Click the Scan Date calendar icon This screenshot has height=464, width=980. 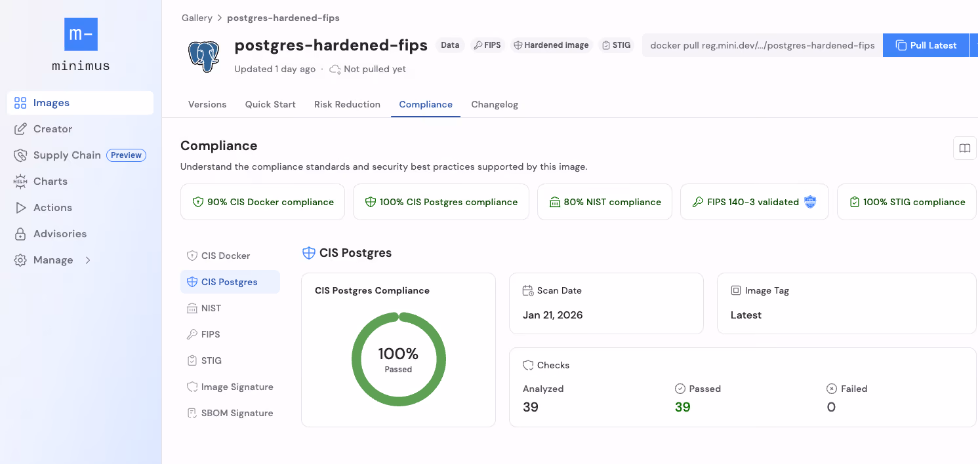click(528, 290)
